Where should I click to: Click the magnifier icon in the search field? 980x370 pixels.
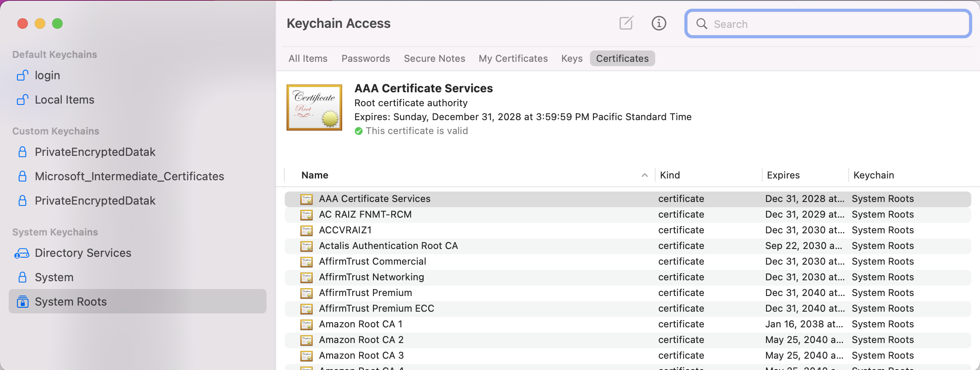click(x=702, y=24)
